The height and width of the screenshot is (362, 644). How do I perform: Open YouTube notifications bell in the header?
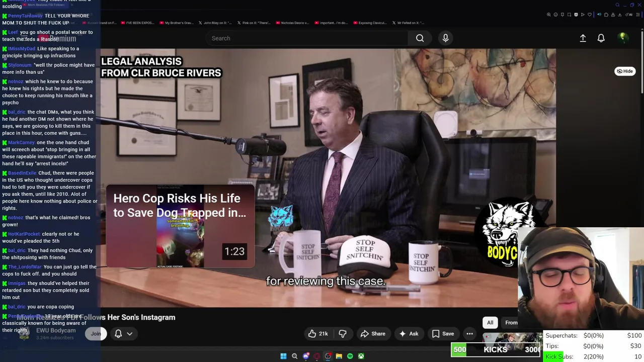[601, 38]
